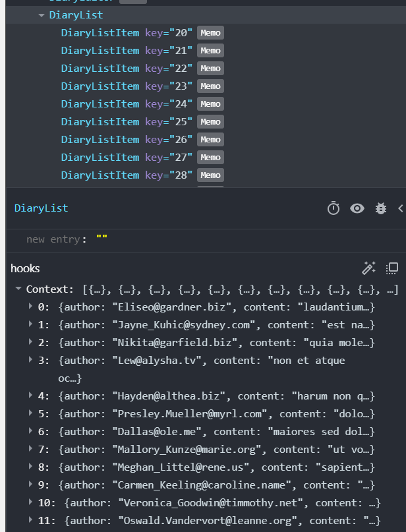Collapse the DiaryList tree node arrow
This screenshot has height=532, width=406.
(42, 15)
